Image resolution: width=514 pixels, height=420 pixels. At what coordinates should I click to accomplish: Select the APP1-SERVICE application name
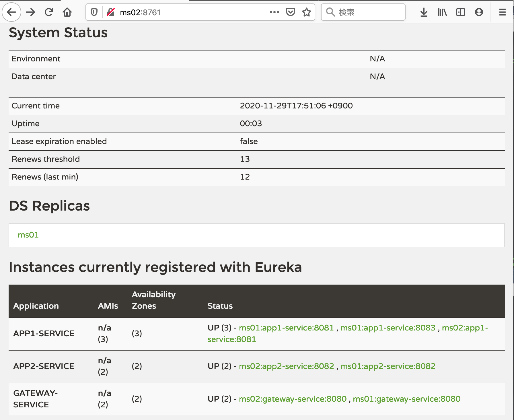click(x=44, y=333)
